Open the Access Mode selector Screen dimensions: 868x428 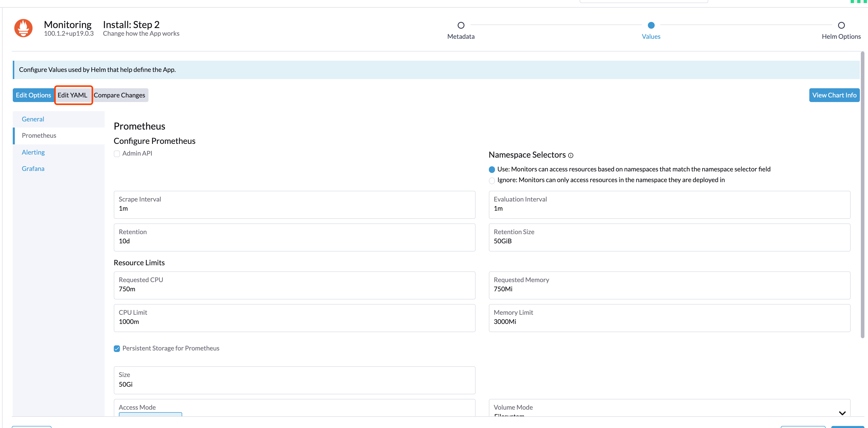[150, 413]
